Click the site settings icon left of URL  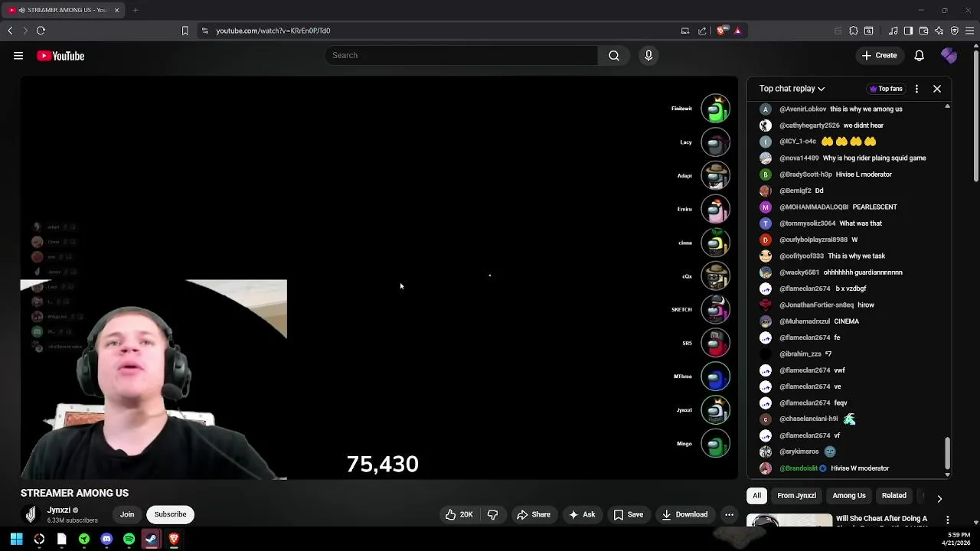[204, 31]
